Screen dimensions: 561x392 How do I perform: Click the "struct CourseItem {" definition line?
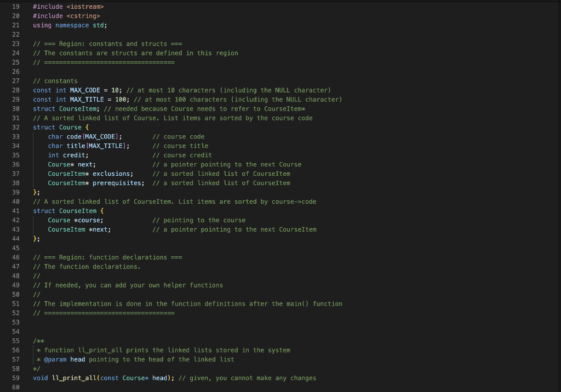(68, 211)
